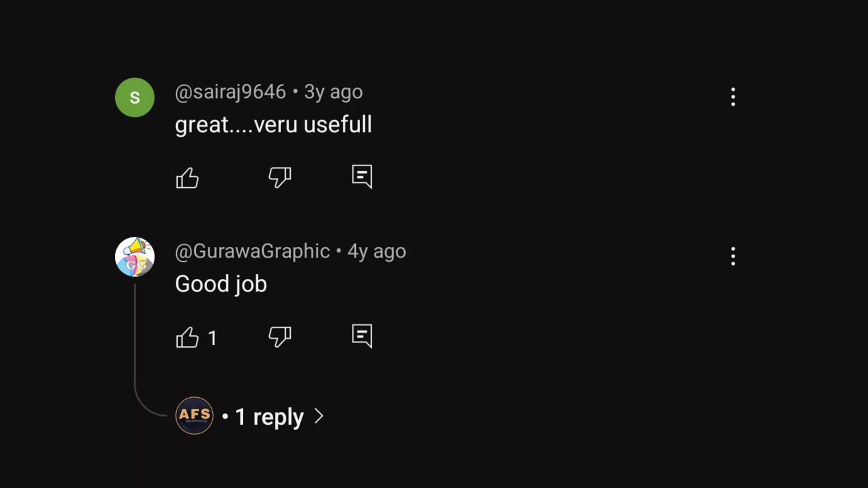Click the like count on "Good job"

click(212, 338)
